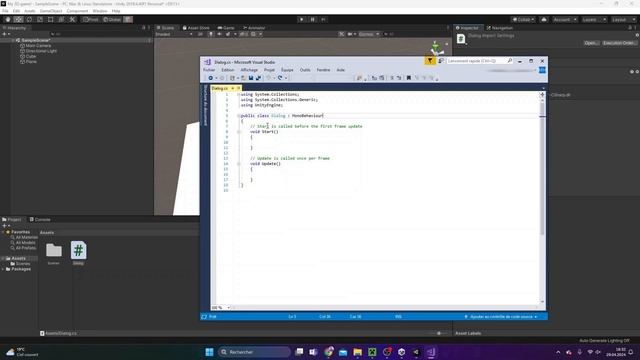This screenshot has width=640, height=360.
Task: Toggle Scene view lighting button
Action: [211, 34]
